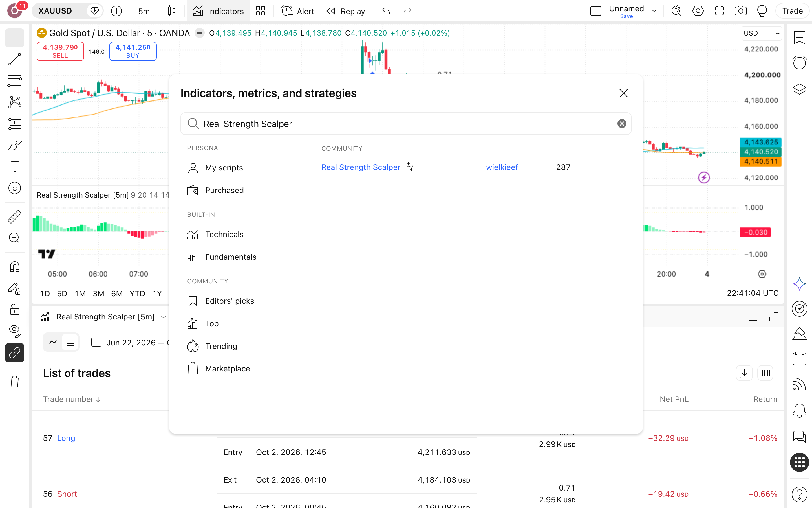The image size is (812, 508).
Task: Click the indicator search input field
Action: click(406, 124)
